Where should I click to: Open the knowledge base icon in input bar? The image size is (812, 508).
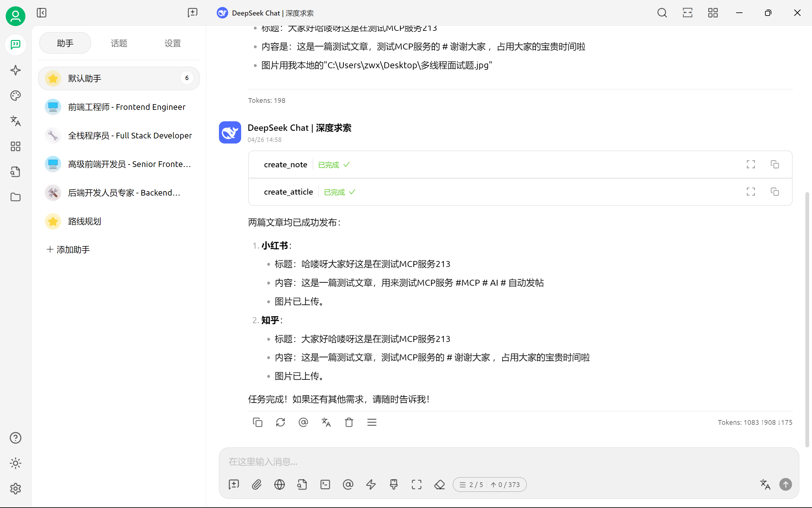(x=302, y=485)
